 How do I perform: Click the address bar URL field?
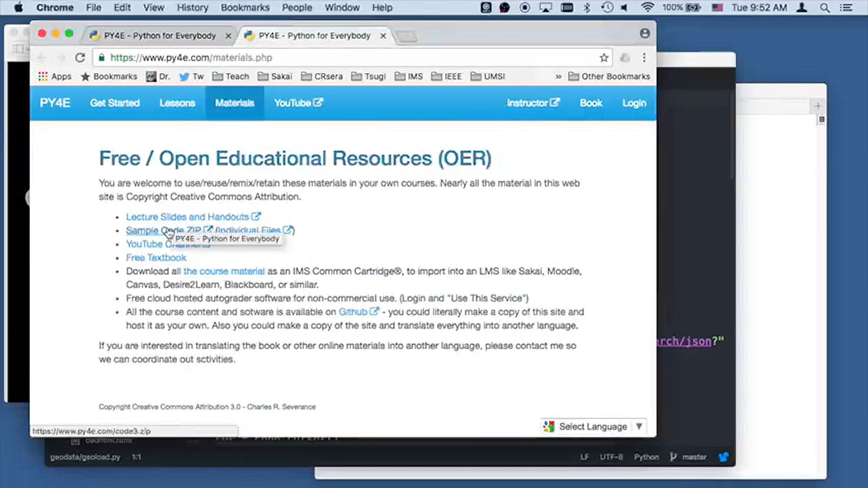tap(353, 58)
